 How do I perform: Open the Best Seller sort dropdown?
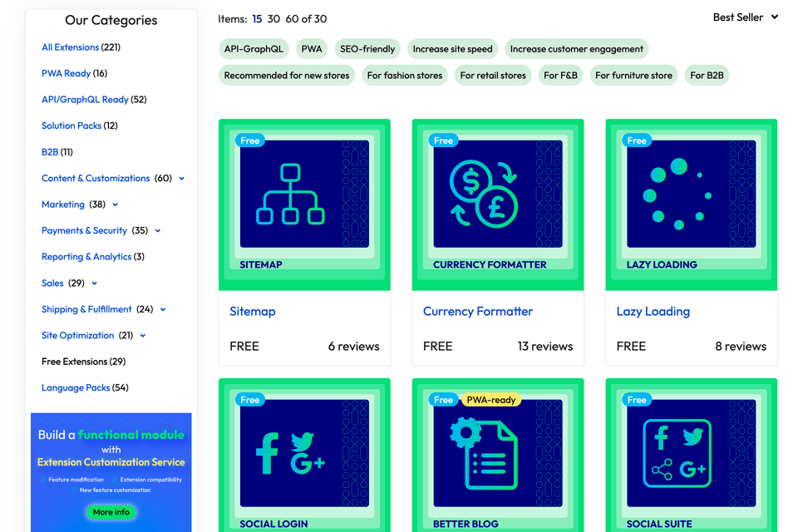(745, 17)
